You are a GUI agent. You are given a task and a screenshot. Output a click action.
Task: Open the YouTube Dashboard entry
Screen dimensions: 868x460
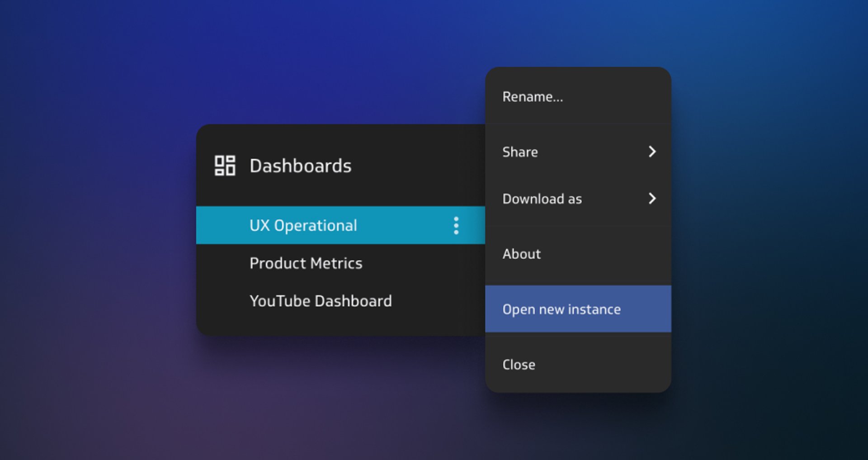pos(321,301)
